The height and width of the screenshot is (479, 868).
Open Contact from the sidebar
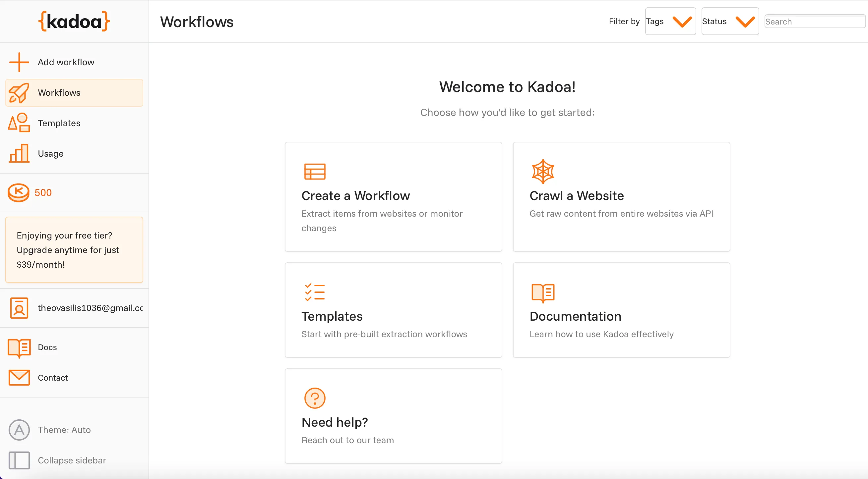[74, 378]
